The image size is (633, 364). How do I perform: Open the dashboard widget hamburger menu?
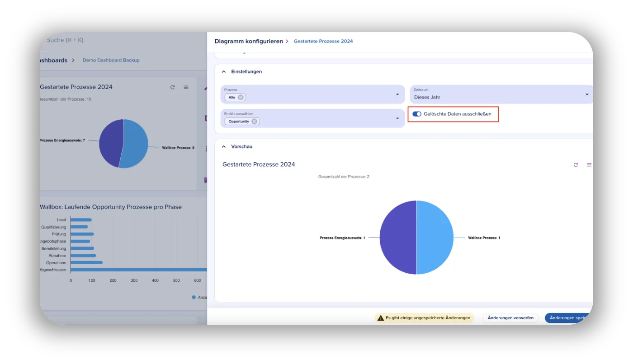coord(186,87)
